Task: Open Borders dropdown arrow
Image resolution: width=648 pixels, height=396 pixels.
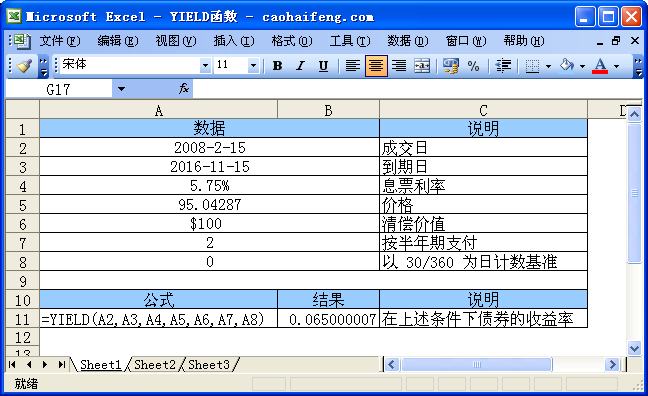Action: click(548, 66)
